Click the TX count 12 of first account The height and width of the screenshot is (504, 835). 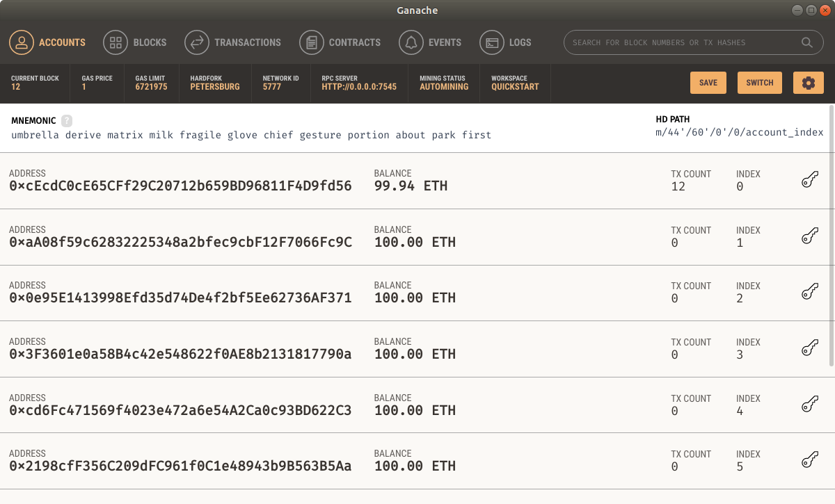click(678, 186)
